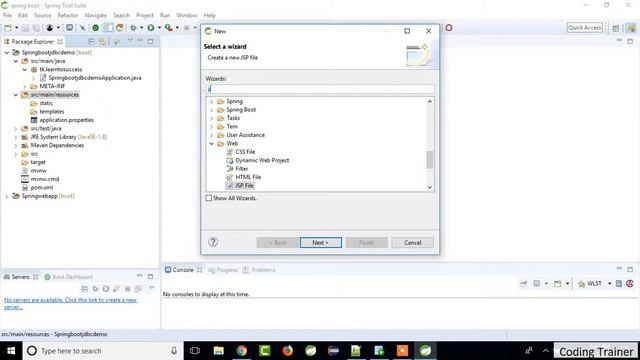The image size is (640, 360).
Task: Switch to the Boot Dashboard tab
Action: coord(68,277)
